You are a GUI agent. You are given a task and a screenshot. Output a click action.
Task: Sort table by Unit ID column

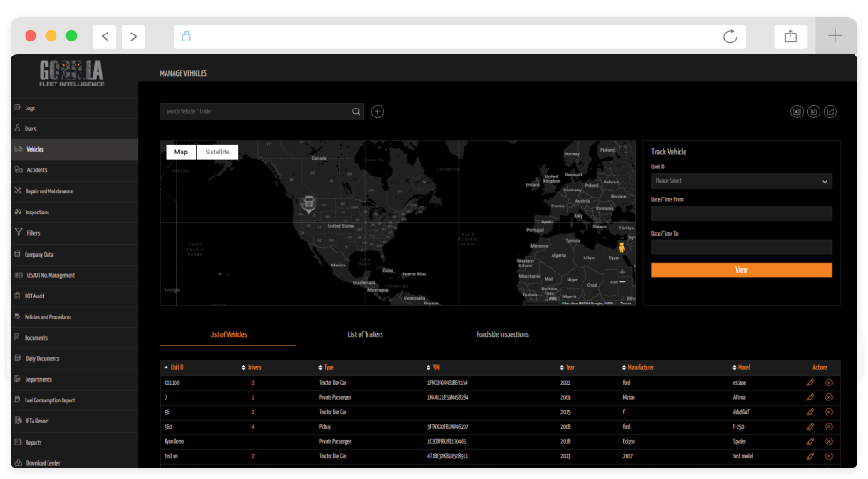tap(176, 367)
